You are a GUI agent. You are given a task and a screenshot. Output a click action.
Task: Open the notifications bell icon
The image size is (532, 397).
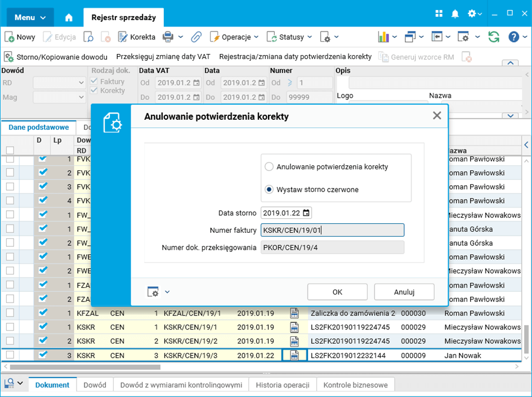tap(455, 13)
